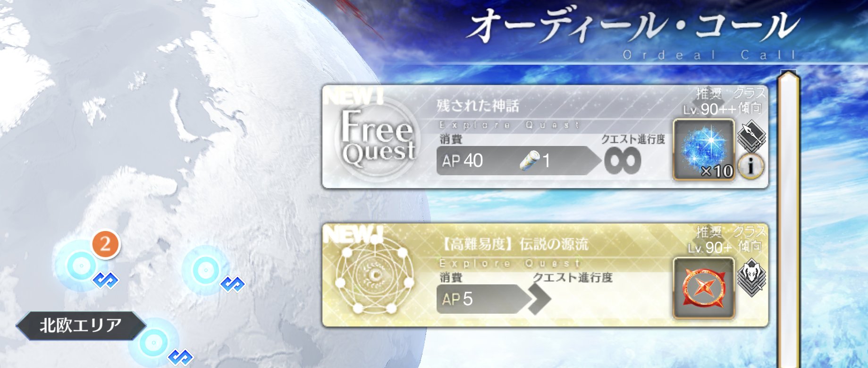Tap the blue crystal ×10 reward thumbnail
The width and height of the screenshot is (868, 368).
(x=703, y=149)
